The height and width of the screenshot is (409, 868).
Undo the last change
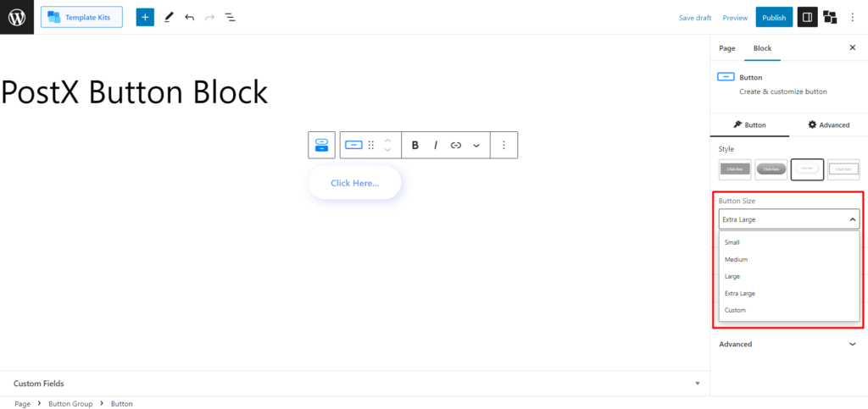pos(189,18)
